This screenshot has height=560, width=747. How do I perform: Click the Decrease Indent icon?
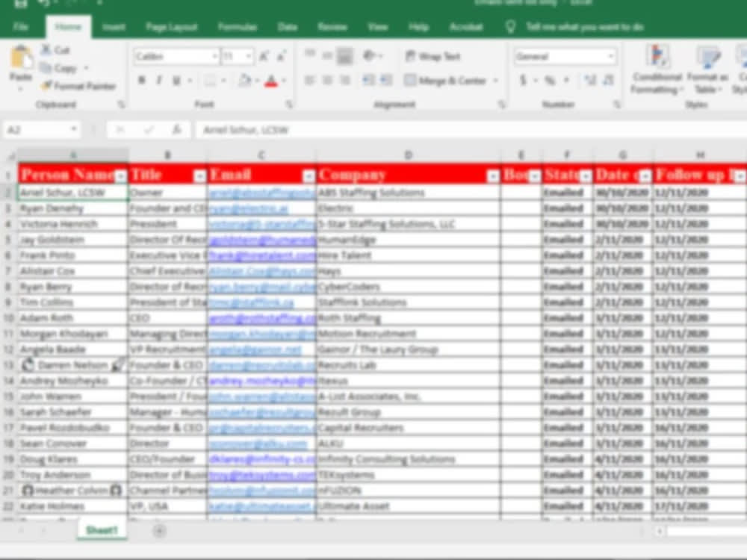(368, 80)
